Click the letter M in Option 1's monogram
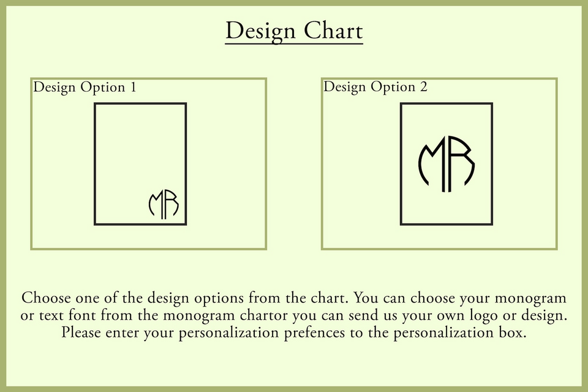This screenshot has height=392, width=588. tap(157, 205)
